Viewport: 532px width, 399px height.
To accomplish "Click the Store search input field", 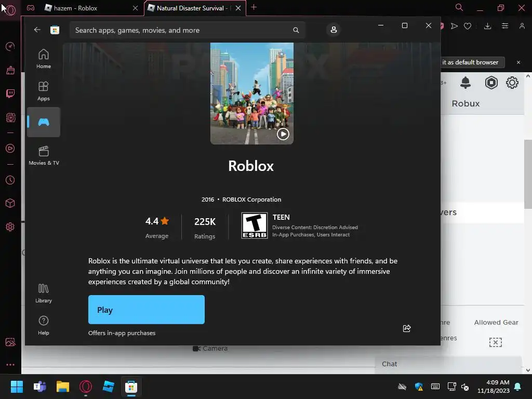I will pos(187,30).
